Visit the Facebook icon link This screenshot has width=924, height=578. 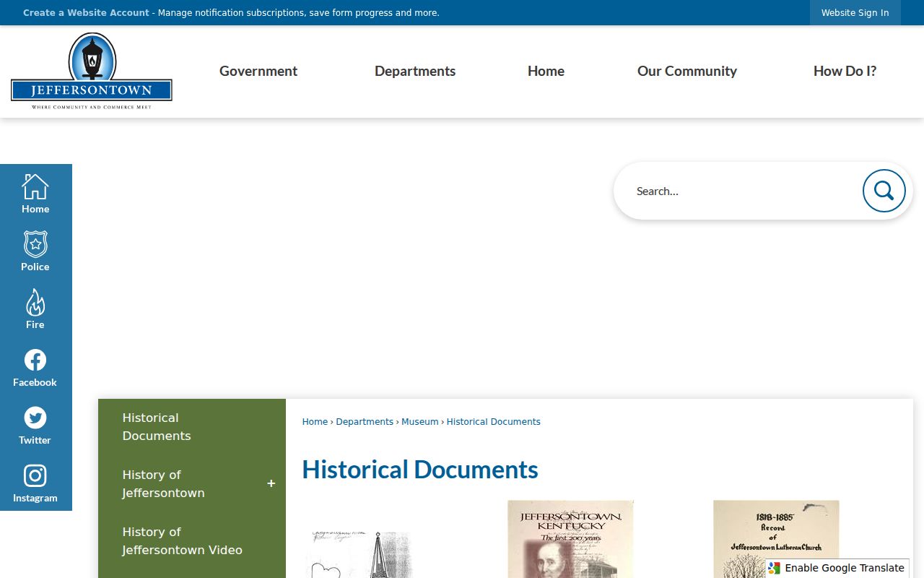pyautogui.click(x=35, y=360)
